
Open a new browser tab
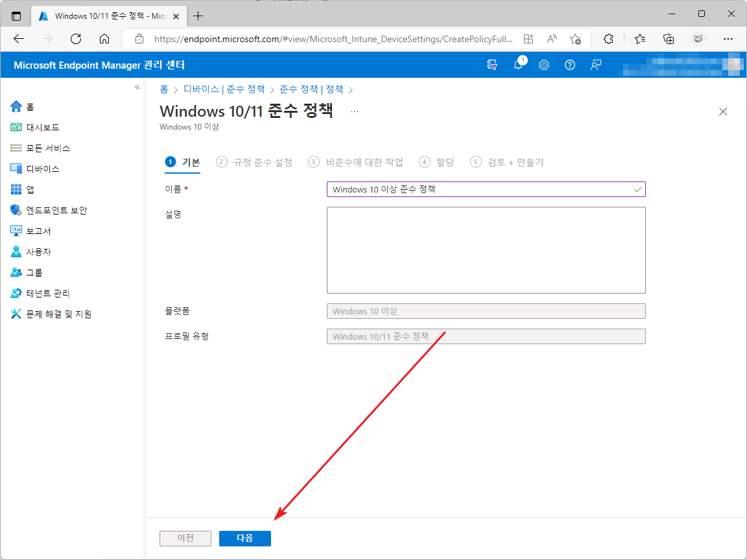pos(198,16)
